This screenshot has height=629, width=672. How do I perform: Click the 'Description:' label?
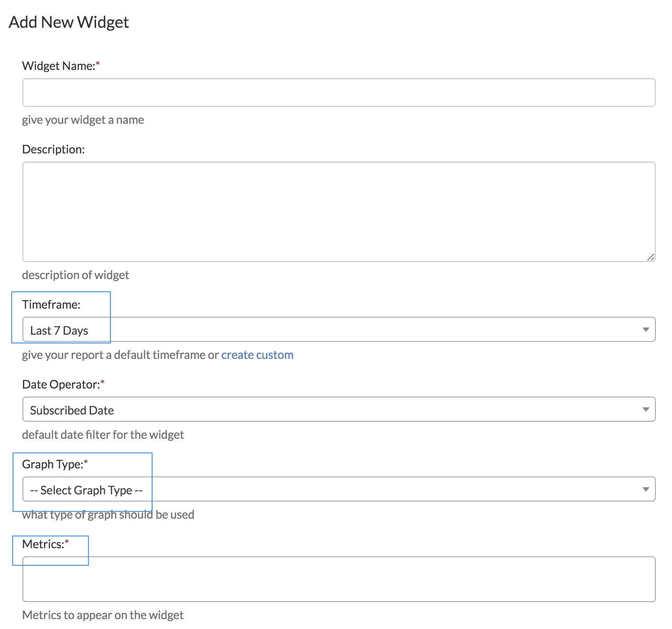[x=53, y=149]
